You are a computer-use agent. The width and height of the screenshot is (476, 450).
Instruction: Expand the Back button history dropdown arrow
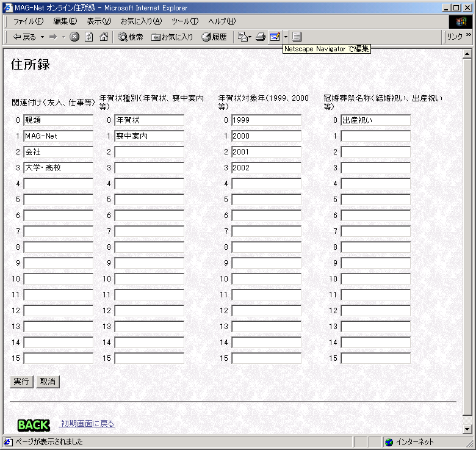point(42,37)
